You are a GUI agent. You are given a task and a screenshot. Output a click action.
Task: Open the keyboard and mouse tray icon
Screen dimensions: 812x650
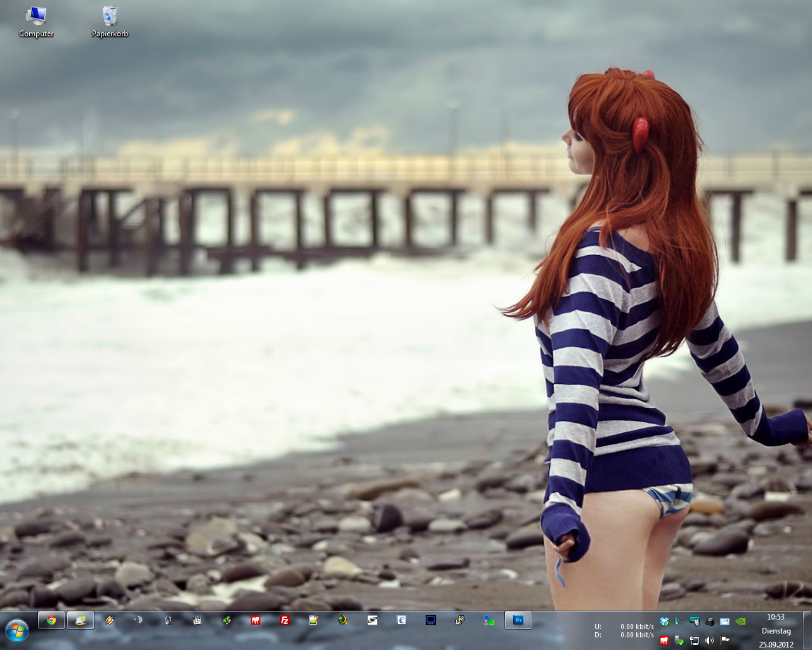[x=695, y=621]
